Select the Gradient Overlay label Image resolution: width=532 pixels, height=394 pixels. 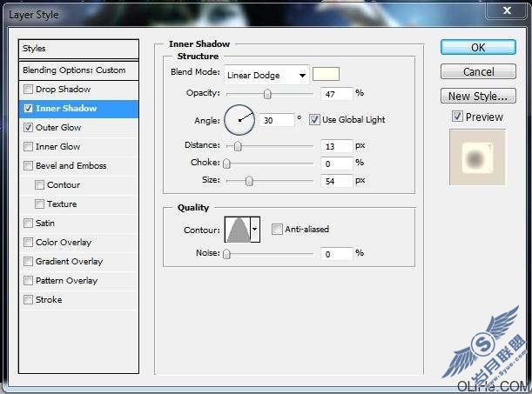click(69, 262)
